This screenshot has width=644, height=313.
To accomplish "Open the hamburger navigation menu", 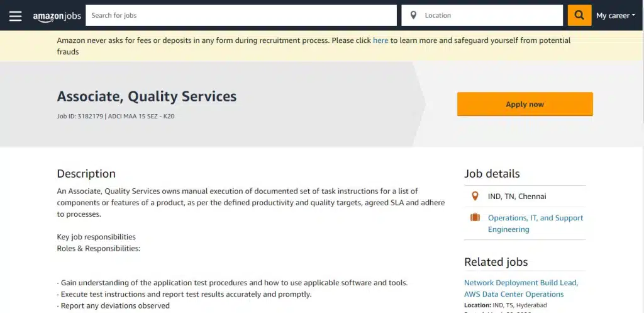I will [x=15, y=16].
